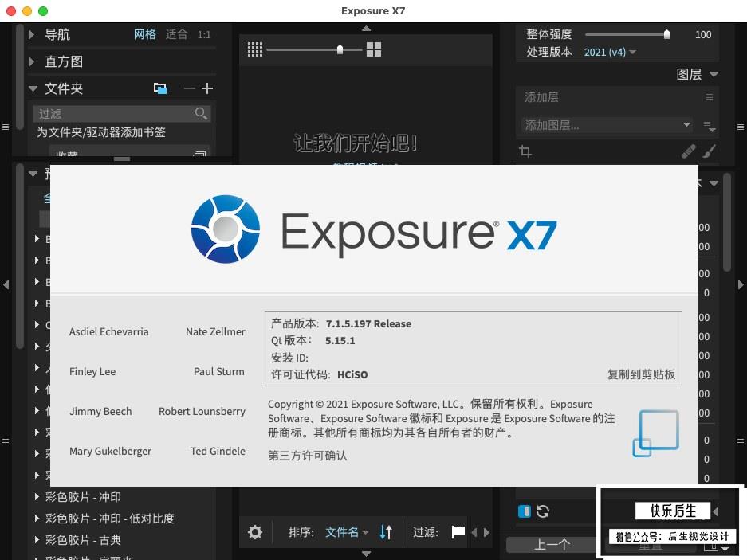Expand 彩色胶片 - 冲印 - 低对比度 group
The height and width of the screenshot is (560, 747).
coord(37,518)
